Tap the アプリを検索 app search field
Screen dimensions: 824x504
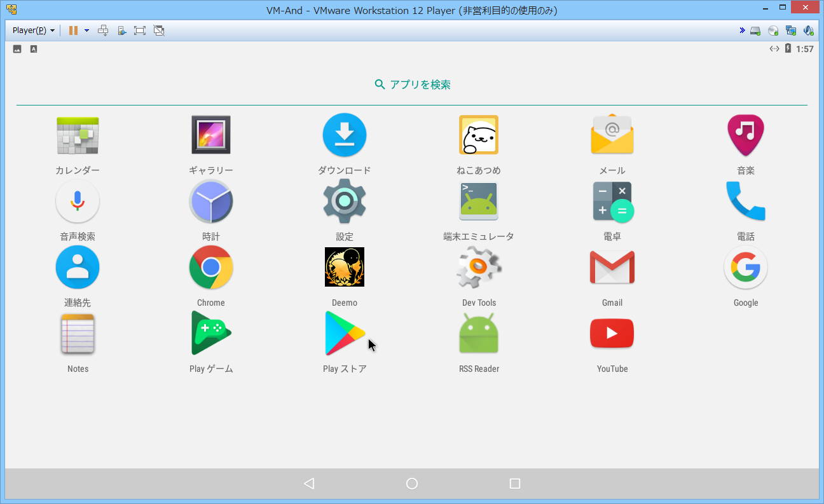pos(412,85)
